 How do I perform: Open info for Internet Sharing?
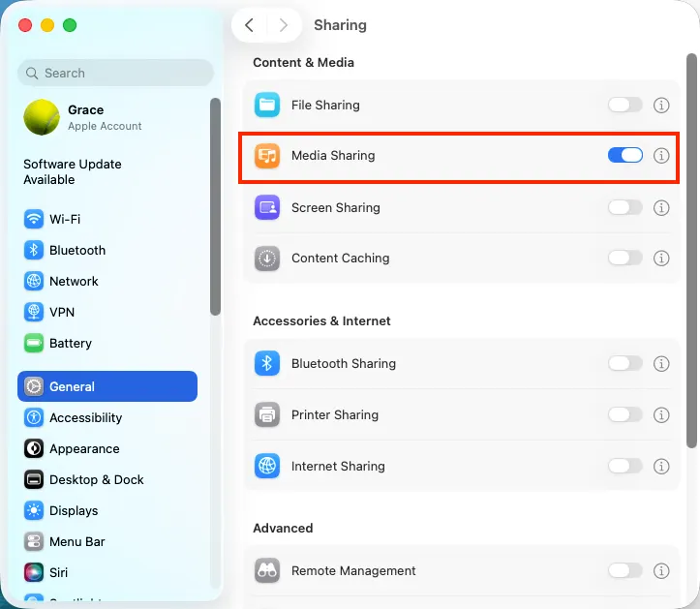pos(661,467)
